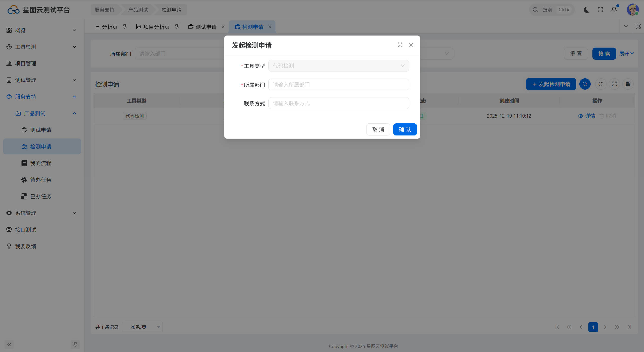Expand the dialog to fullscreen
644x352 pixels.
pos(400,45)
